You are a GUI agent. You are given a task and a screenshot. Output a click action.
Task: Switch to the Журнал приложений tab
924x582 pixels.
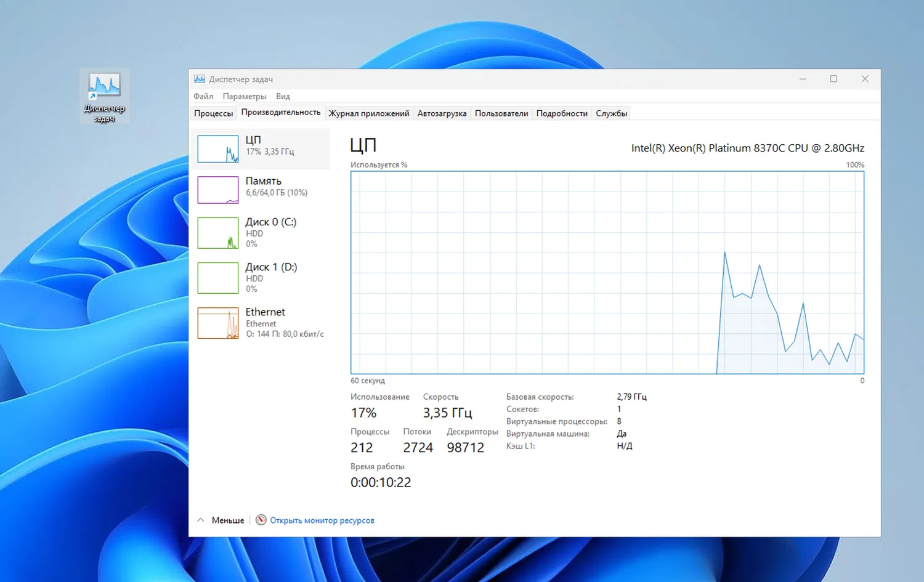[x=369, y=113]
